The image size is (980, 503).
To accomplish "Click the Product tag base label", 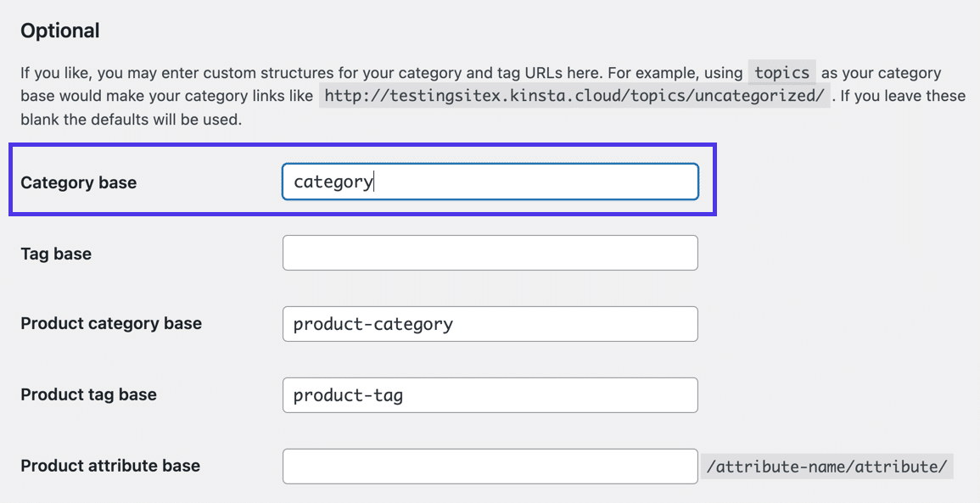I will click(90, 394).
